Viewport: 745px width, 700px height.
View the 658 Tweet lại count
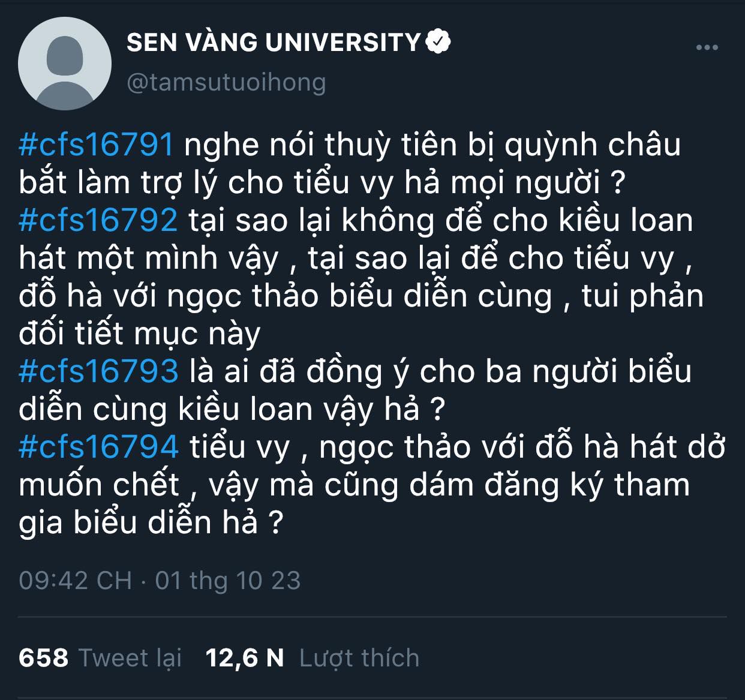[x=44, y=658]
